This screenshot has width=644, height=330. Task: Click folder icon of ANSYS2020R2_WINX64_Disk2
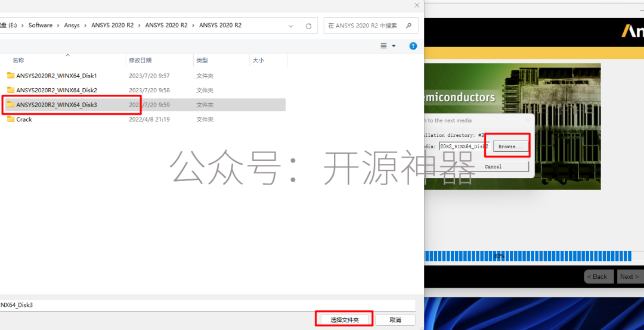[11, 90]
